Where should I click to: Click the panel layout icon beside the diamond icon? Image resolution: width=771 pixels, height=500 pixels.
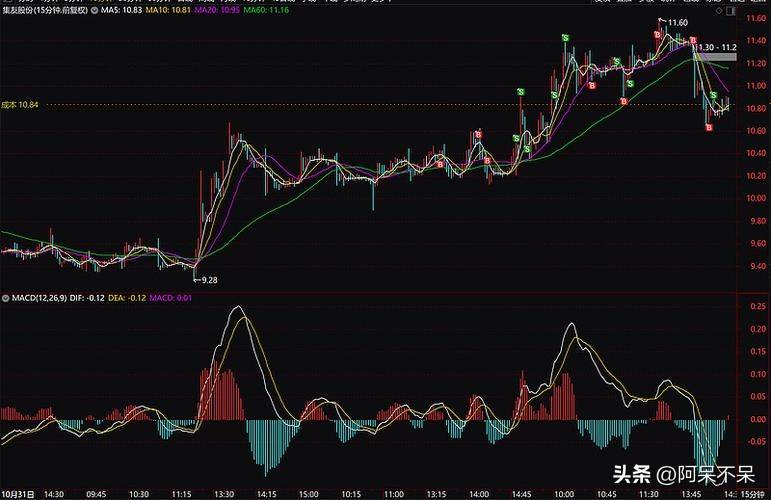(x=731, y=10)
